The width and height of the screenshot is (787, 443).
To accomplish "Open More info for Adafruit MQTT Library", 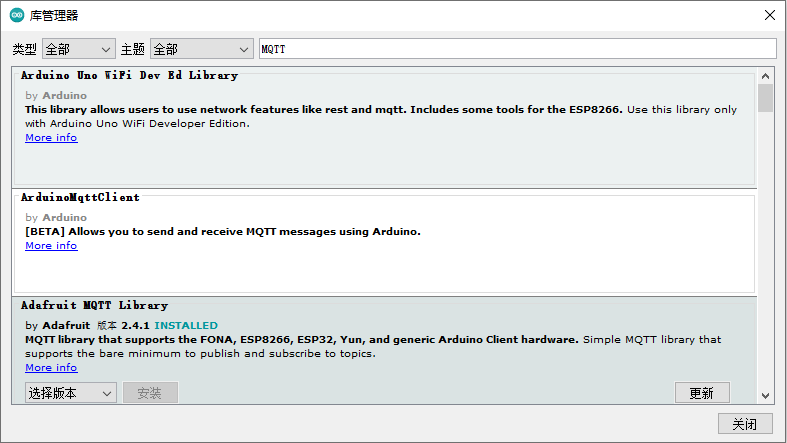I will [x=51, y=367].
